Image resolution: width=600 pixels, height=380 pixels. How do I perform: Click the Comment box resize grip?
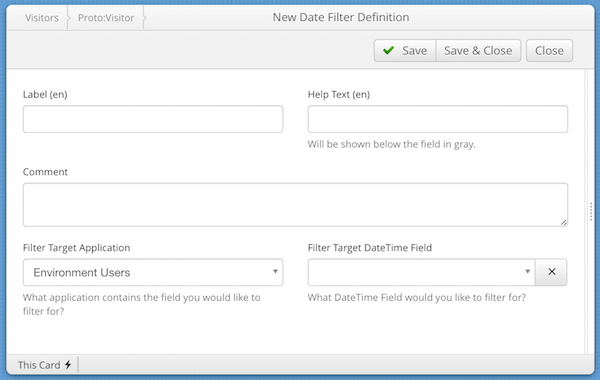(564, 222)
